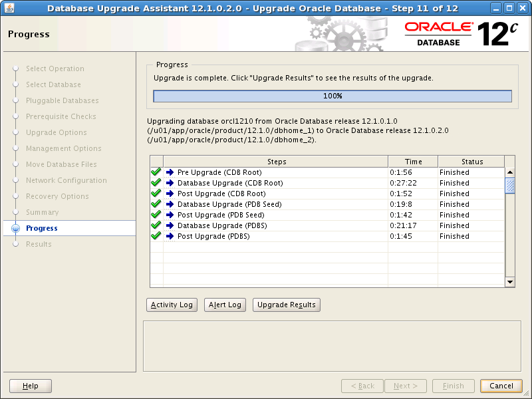Click the steps table scrollbar thumb
The width and height of the screenshot is (532, 399).
tap(510, 186)
